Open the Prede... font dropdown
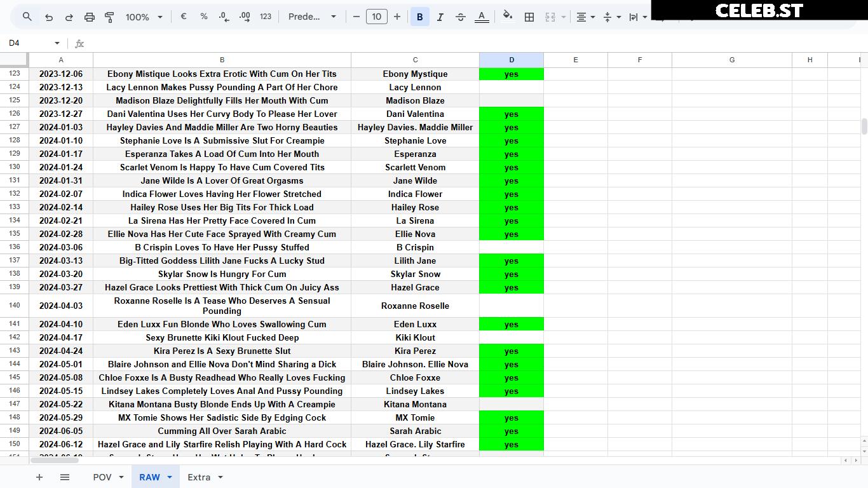The width and height of the screenshot is (868, 488). pyautogui.click(x=312, y=17)
